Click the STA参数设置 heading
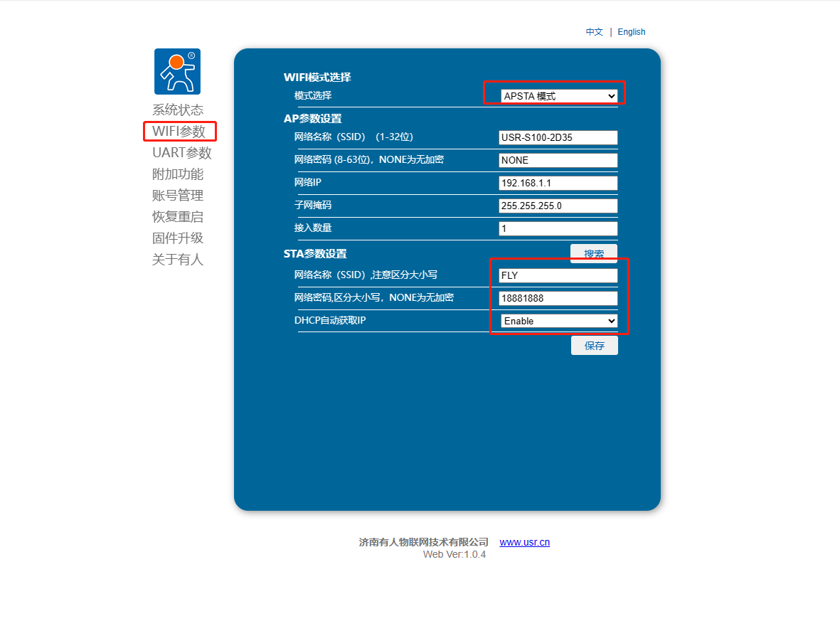This screenshot has height=626, width=840. pyautogui.click(x=315, y=253)
